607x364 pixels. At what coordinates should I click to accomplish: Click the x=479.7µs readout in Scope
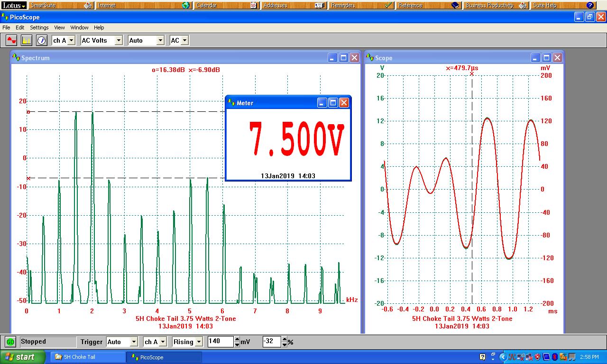462,68
